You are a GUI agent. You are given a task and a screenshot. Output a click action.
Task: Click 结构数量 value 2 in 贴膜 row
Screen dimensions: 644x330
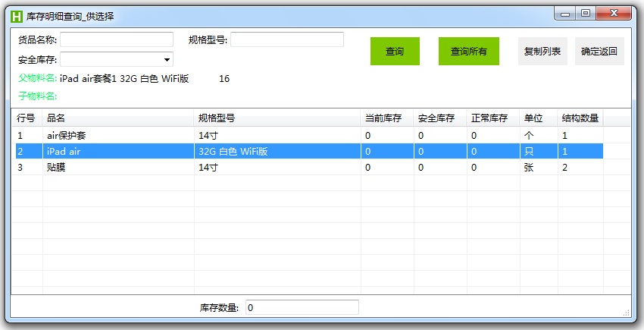[564, 168]
